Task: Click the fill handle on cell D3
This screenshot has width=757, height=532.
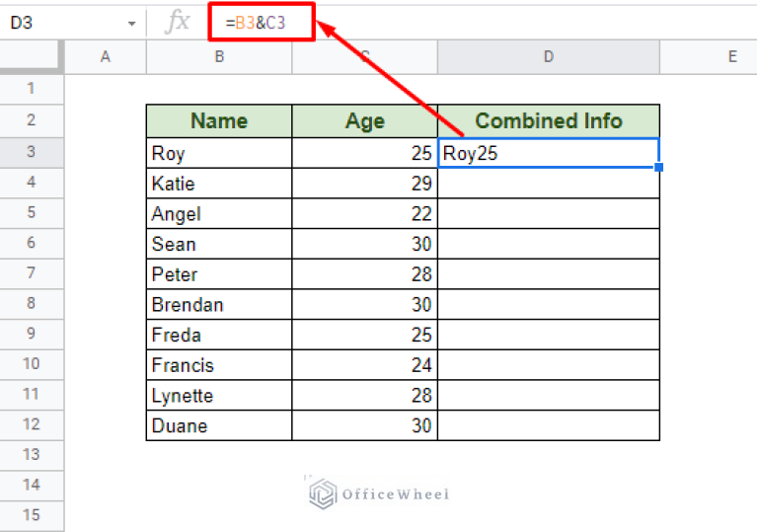Action: point(658,167)
